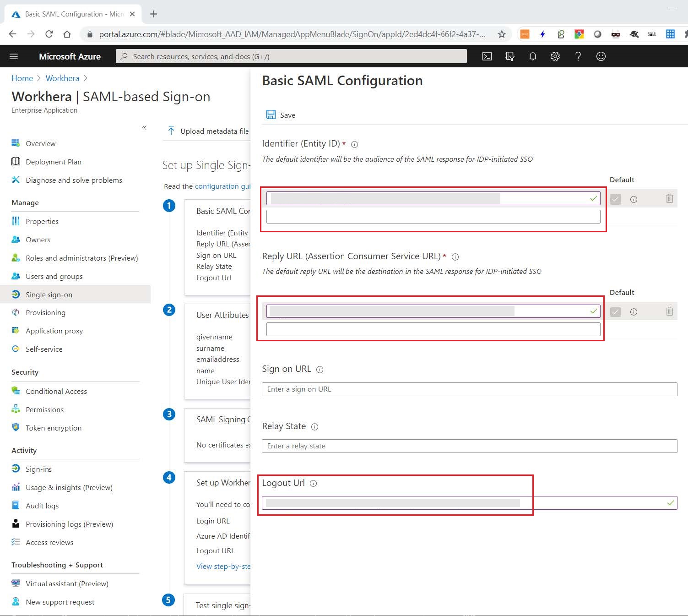Toggle Default checkbox for the Reply URL entry
688x616 pixels.
click(616, 312)
